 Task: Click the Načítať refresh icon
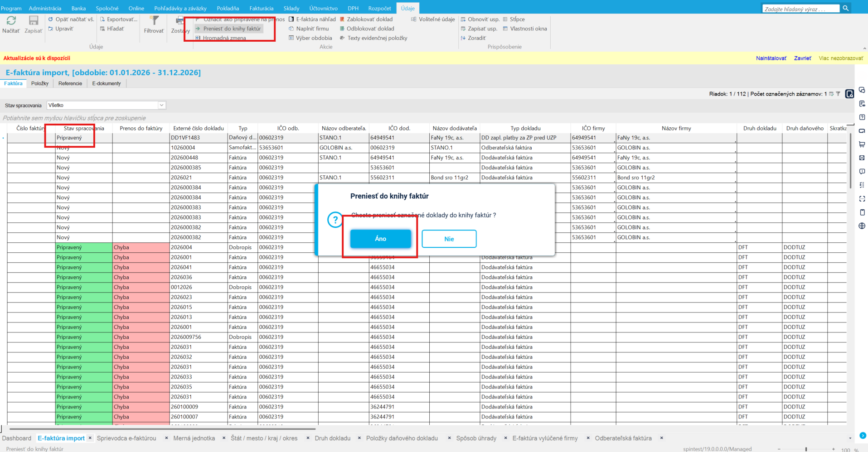coord(11,20)
